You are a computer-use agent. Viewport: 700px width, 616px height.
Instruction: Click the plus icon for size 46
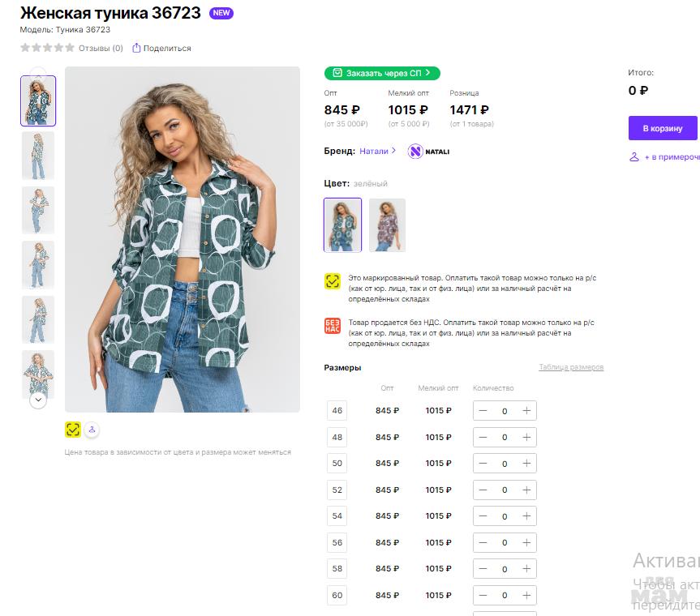tap(526, 411)
